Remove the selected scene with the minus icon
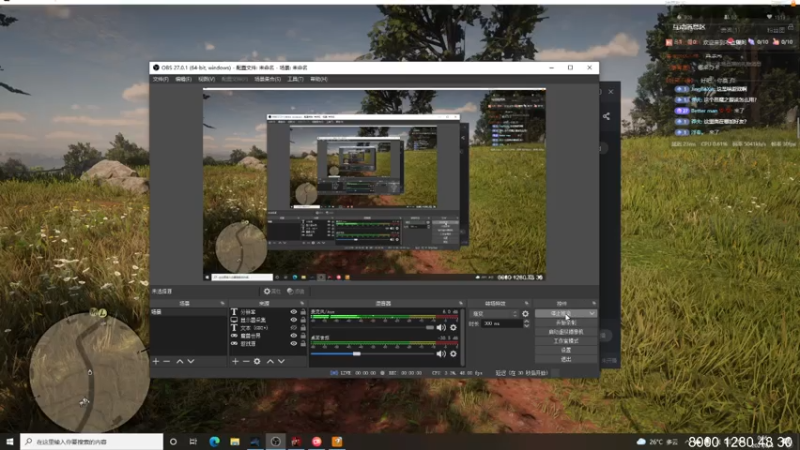 click(x=167, y=361)
